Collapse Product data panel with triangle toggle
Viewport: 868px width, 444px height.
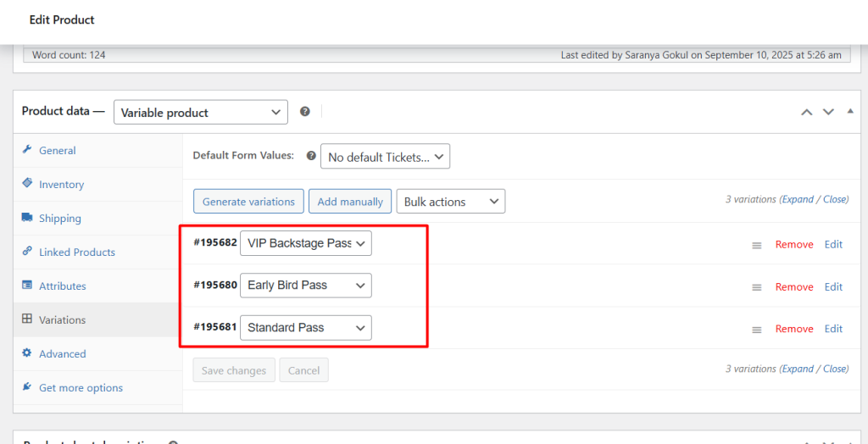pos(849,112)
